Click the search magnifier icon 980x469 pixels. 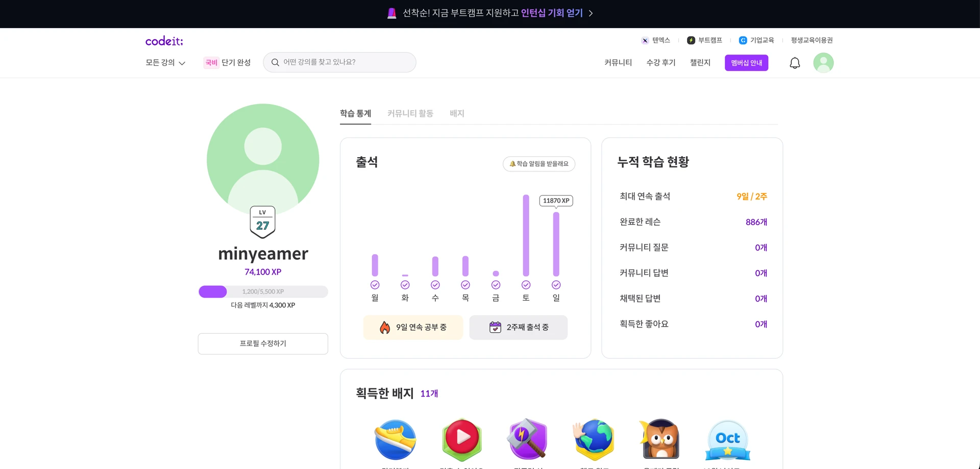pyautogui.click(x=275, y=62)
